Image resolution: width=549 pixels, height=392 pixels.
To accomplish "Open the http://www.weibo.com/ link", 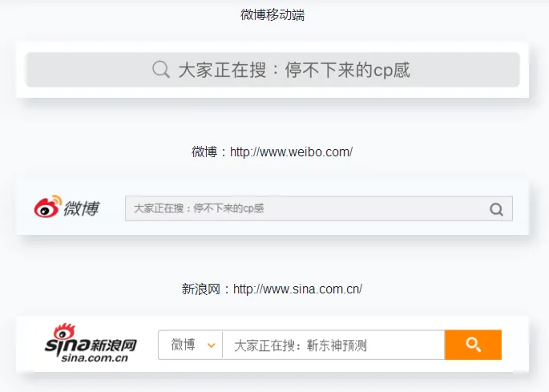I will click(x=291, y=152).
